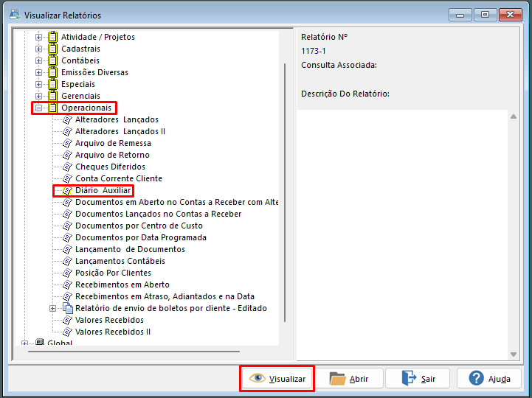Click the clipboard icon beside Operacionais
532x398 pixels.
click(x=52, y=108)
